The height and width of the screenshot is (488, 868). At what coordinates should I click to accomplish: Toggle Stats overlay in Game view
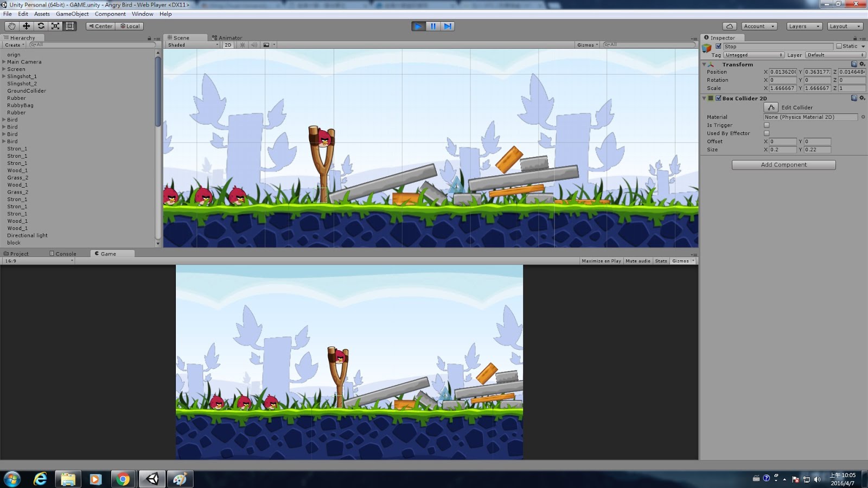661,261
